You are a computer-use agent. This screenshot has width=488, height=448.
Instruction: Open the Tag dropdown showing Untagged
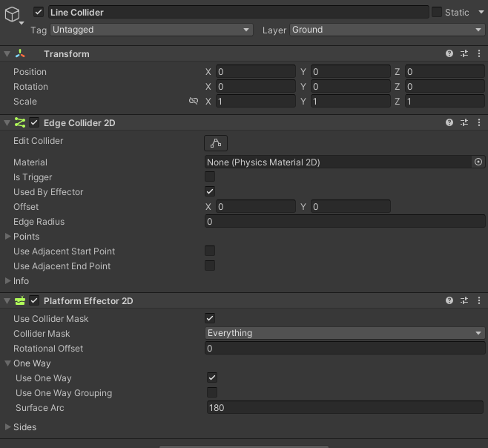click(152, 30)
